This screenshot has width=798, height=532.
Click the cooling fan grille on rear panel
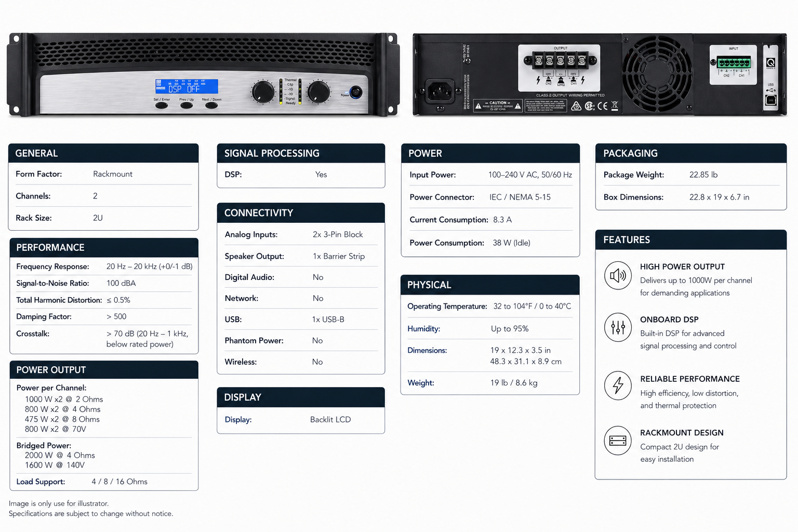coord(657,73)
